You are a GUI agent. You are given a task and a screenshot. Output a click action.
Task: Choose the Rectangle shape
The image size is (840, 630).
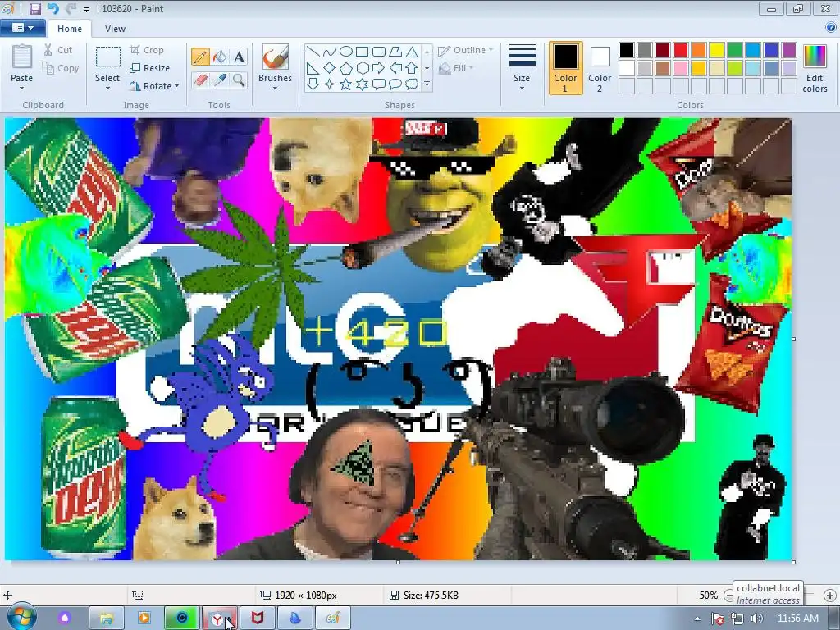[x=362, y=52]
